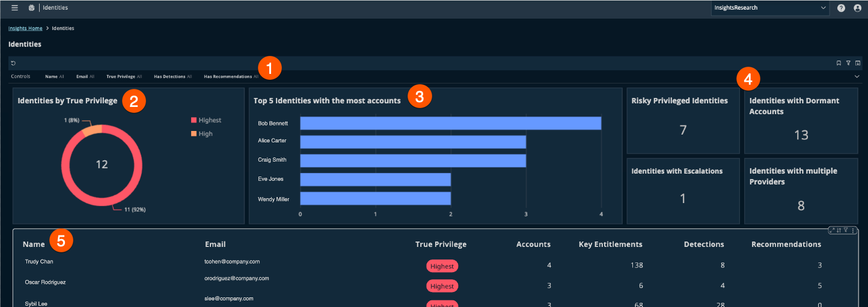Expand the Controls bar chevron
The image size is (868, 307).
tap(857, 76)
